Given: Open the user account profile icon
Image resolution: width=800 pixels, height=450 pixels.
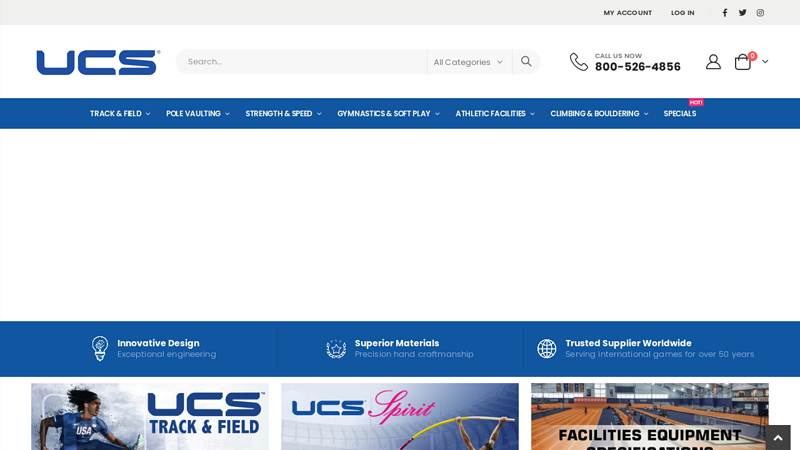Looking at the screenshot, I should [713, 62].
